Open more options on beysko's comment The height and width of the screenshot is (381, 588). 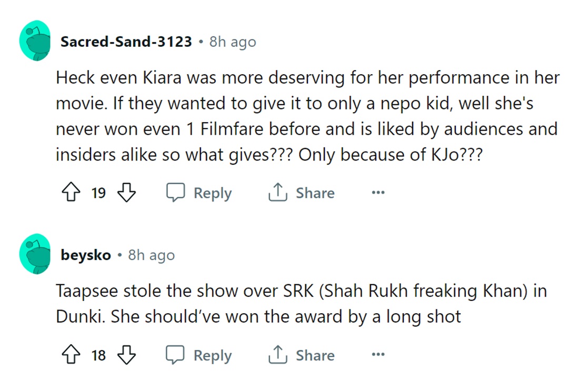coord(378,356)
